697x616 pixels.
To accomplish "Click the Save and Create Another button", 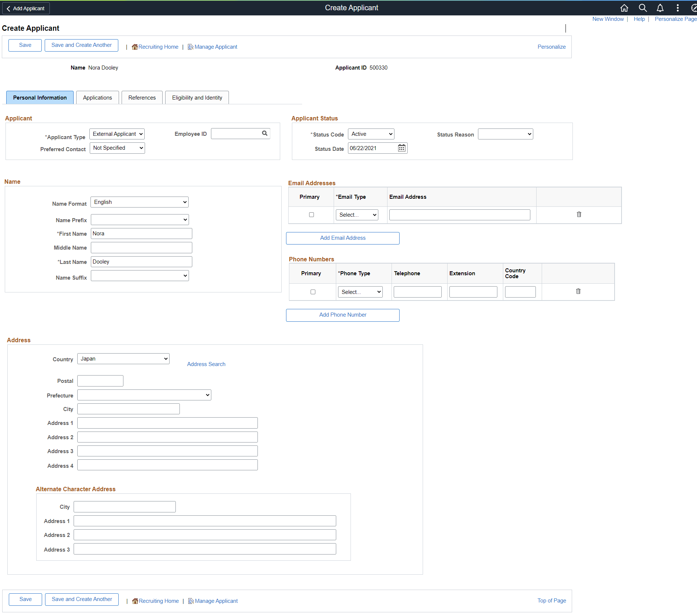I will coord(81,45).
